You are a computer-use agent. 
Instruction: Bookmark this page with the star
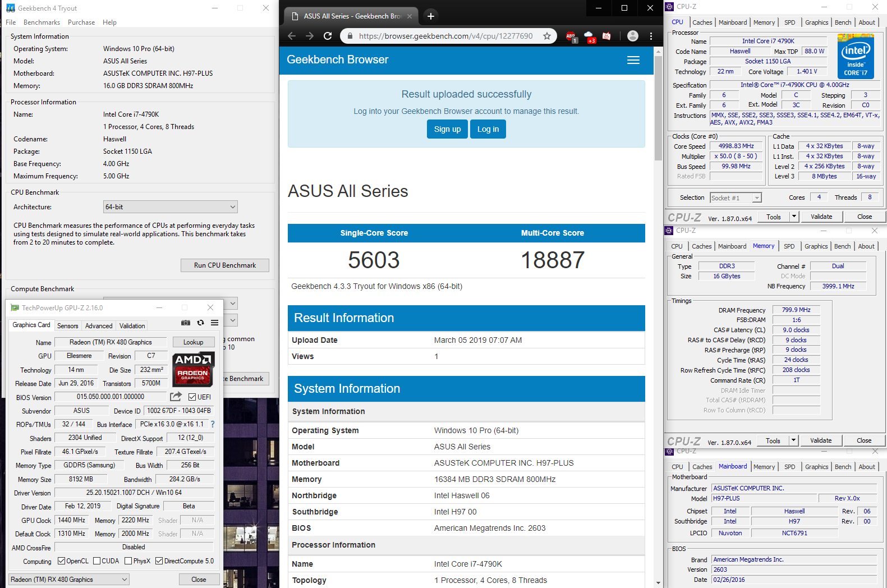click(547, 36)
